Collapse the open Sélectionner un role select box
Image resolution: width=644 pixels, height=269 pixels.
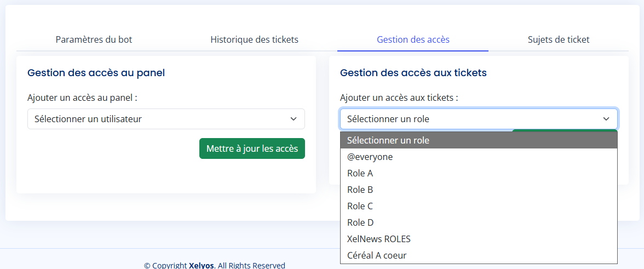point(471,119)
